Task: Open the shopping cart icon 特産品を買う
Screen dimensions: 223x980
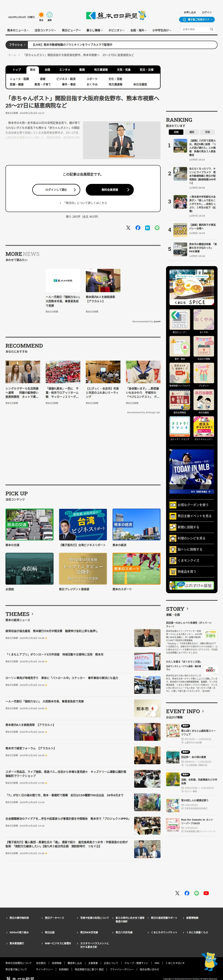Action: pyautogui.click(x=173, y=571)
